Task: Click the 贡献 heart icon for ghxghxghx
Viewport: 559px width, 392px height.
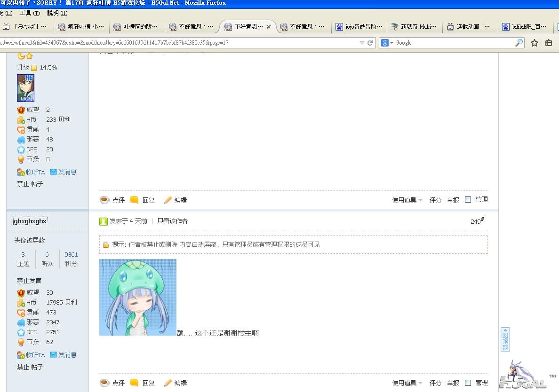Action: click(x=21, y=312)
